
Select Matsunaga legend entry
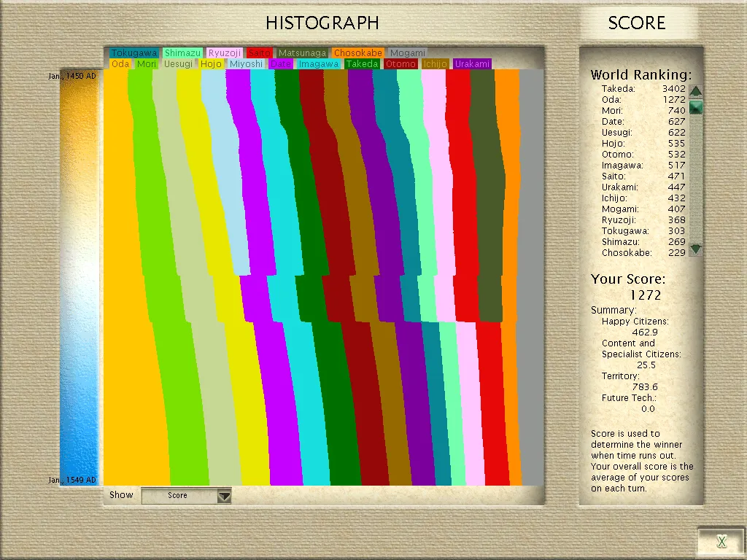(303, 52)
